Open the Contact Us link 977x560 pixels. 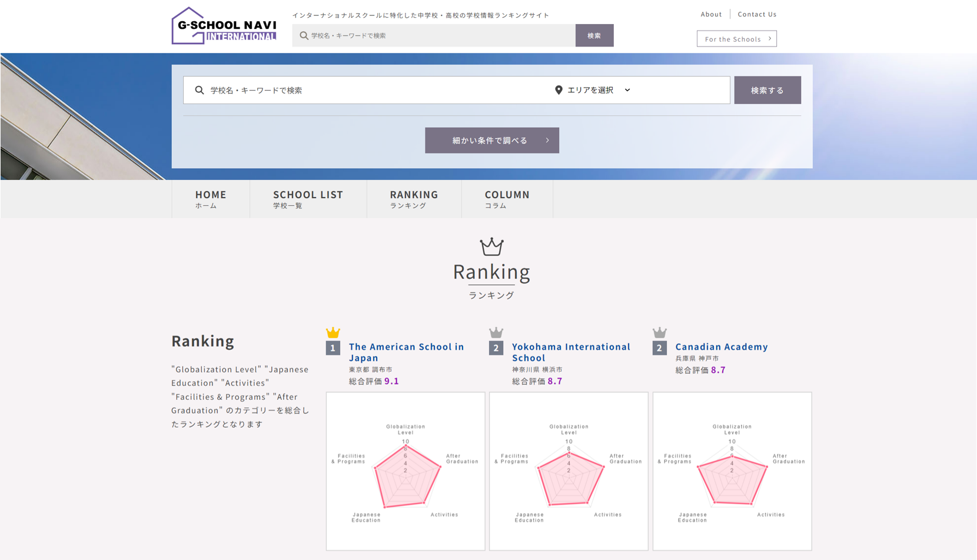(757, 14)
